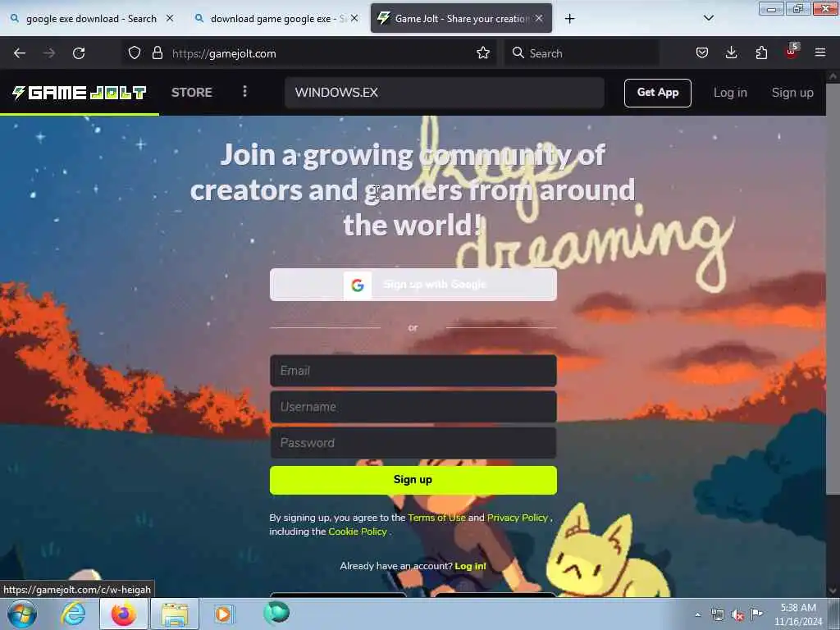This screenshot has width=840, height=630.
Task: Focus the Game Jolt search box 'WINDOWS.EX'
Action: coord(445,93)
